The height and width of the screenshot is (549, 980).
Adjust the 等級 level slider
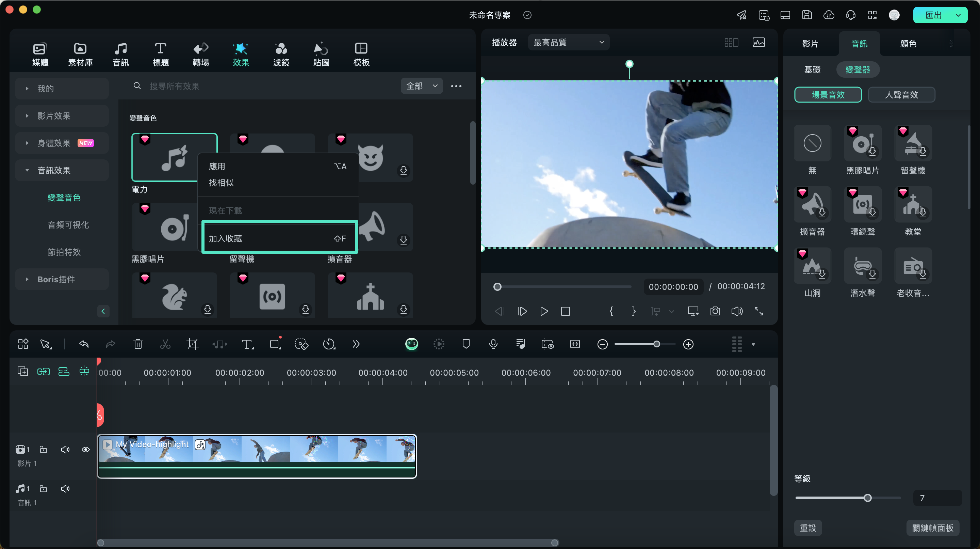(867, 498)
